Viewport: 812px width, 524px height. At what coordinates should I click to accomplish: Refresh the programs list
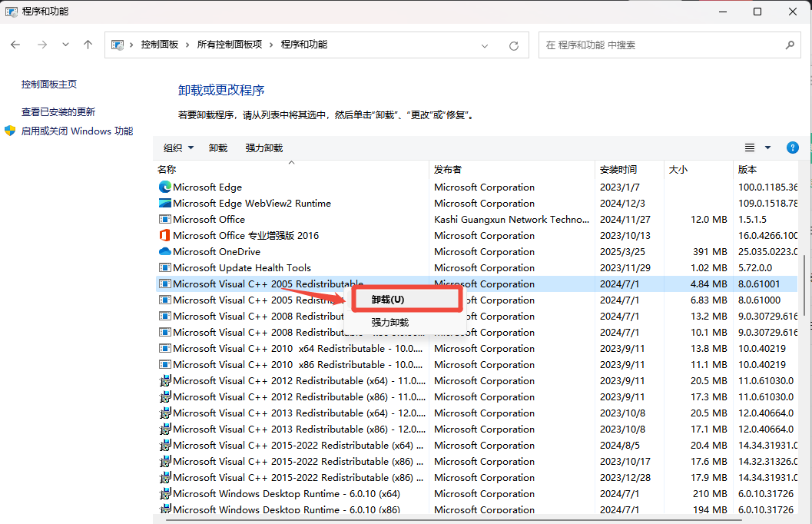coord(514,45)
